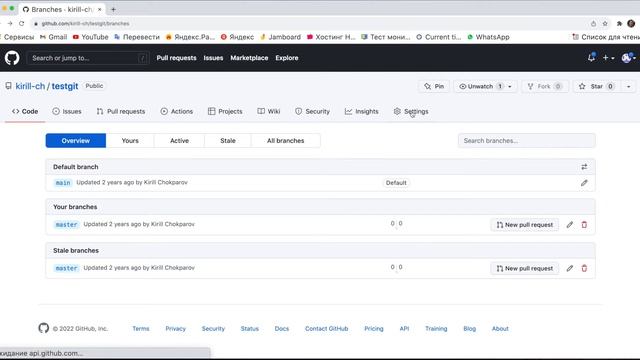Delete master branch under Stale branches
The width and height of the screenshot is (640, 360).
pyautogui.click(x=584, y=268)
